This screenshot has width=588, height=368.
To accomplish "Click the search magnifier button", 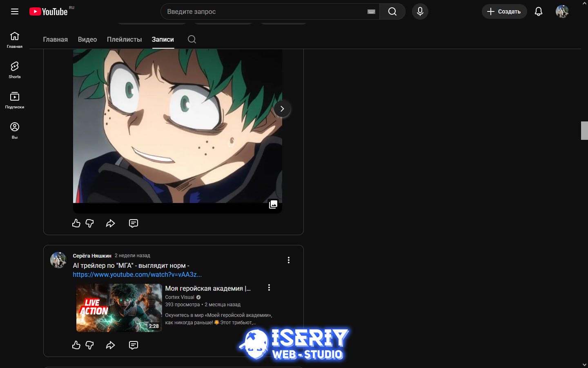I will click(392, 11).
